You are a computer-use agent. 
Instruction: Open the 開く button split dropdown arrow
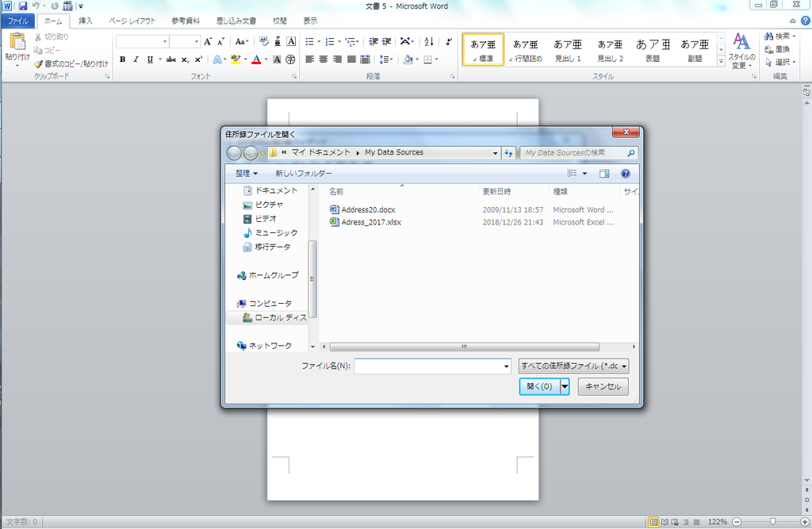pos(565,386)
